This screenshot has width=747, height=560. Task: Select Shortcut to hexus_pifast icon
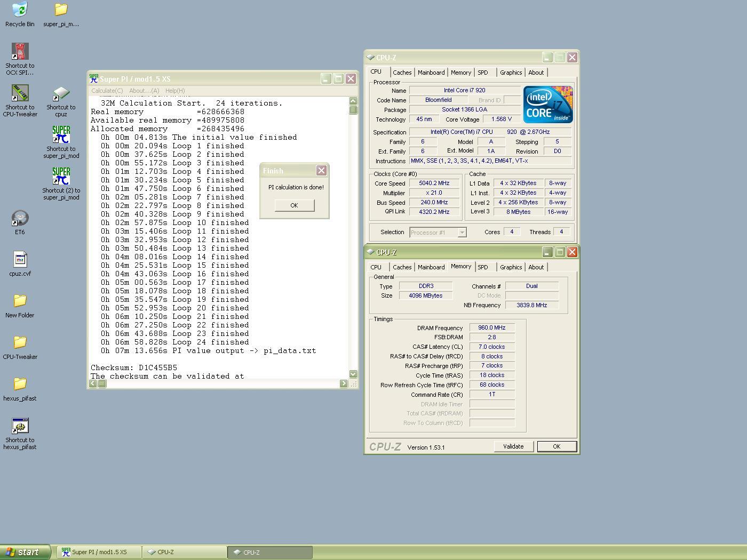(20, 434)
